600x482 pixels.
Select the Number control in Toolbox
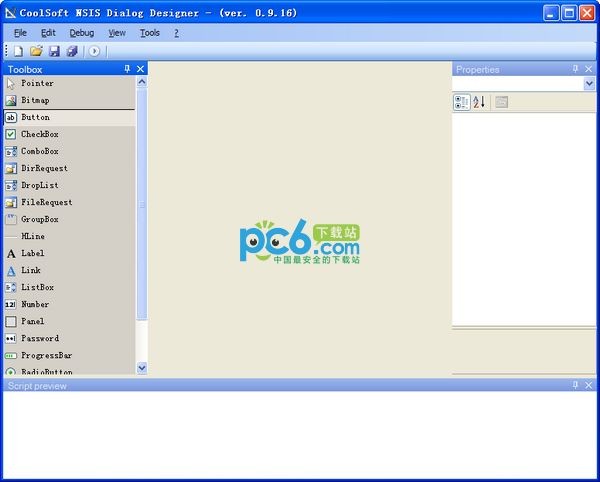coord(69,304)
